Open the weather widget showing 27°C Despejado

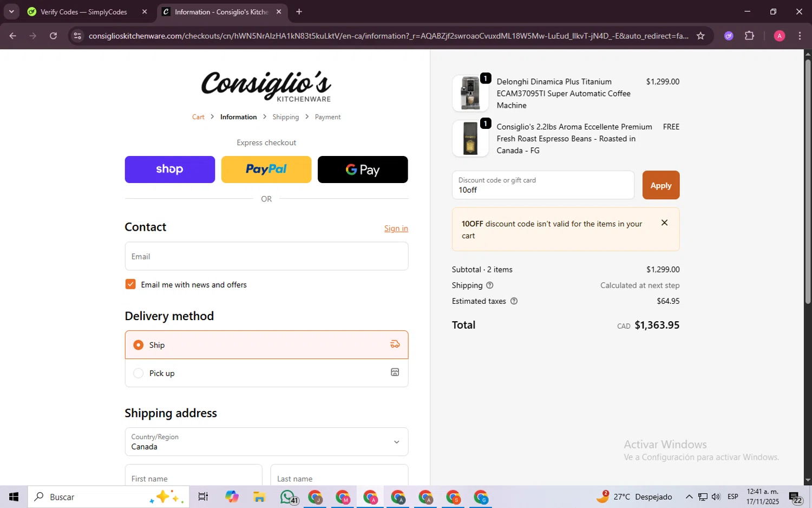(634, 497)
